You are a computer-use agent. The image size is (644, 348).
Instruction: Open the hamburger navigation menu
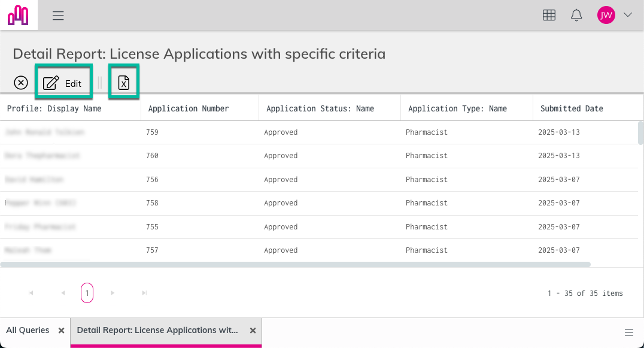coord(58,16)
